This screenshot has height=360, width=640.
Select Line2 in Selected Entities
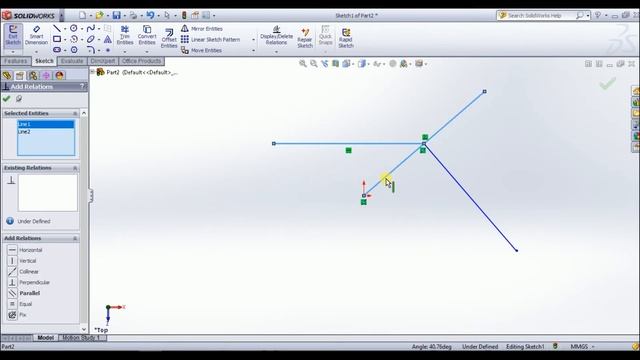[46, 131]
